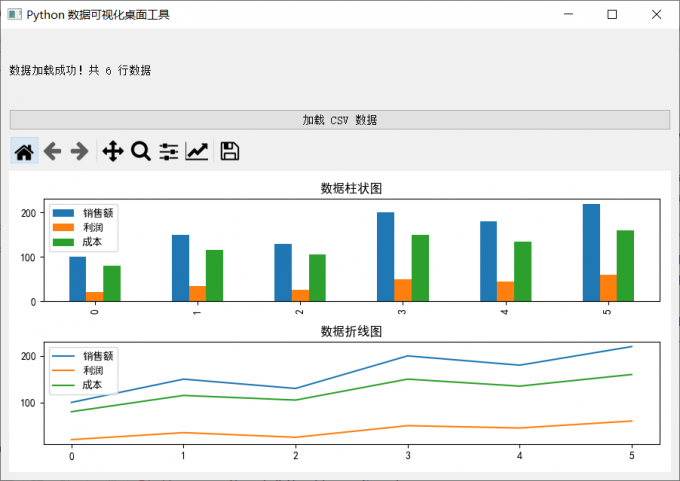
Task: Click 利润 legend entry in bar chart
Action: 93,227
